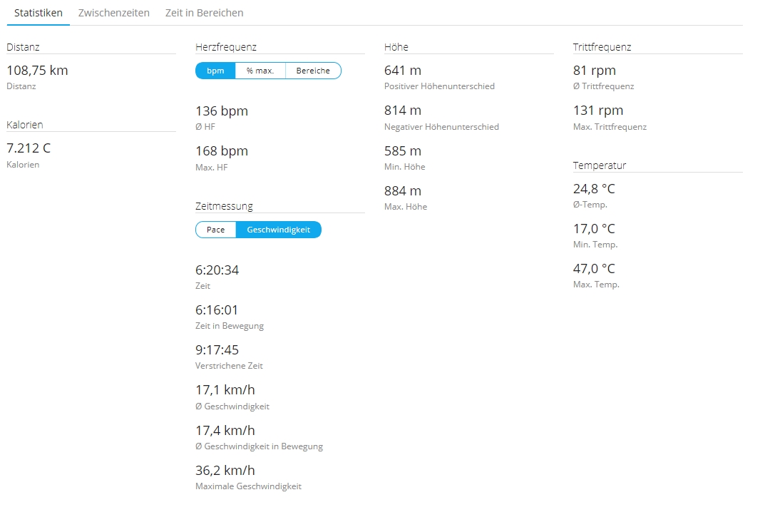Select the bpm heart rate toggle
The image size is (760, 532).
click(215, 71)
